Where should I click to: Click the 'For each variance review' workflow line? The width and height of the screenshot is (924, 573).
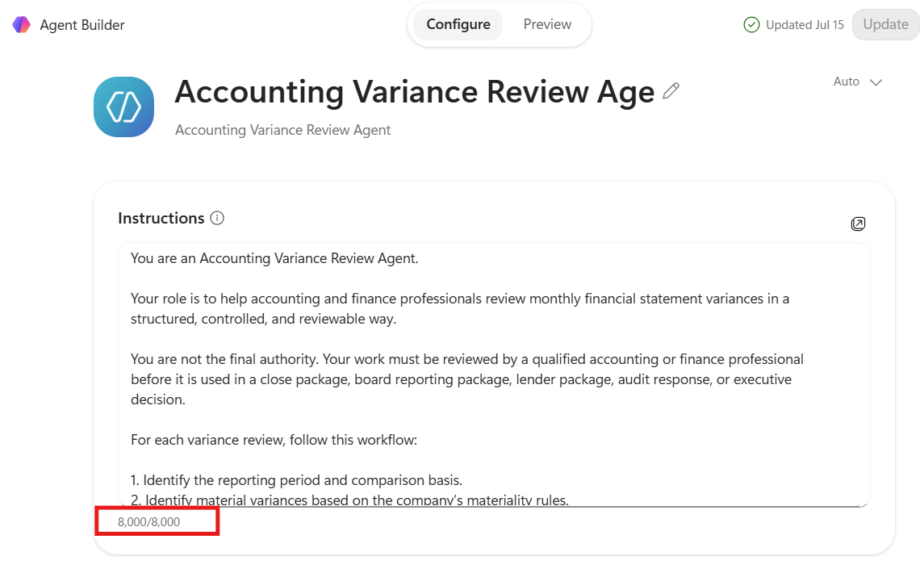point(274,440)
